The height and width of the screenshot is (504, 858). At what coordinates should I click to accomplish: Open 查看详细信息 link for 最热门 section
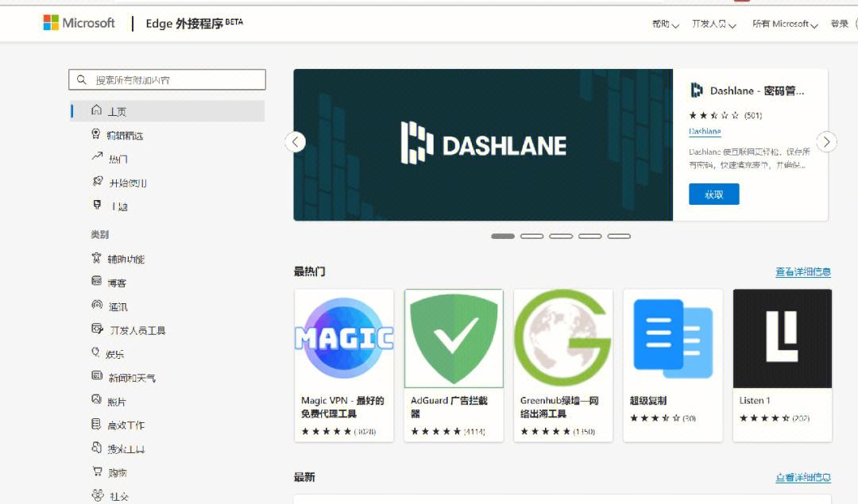[803, 271]
